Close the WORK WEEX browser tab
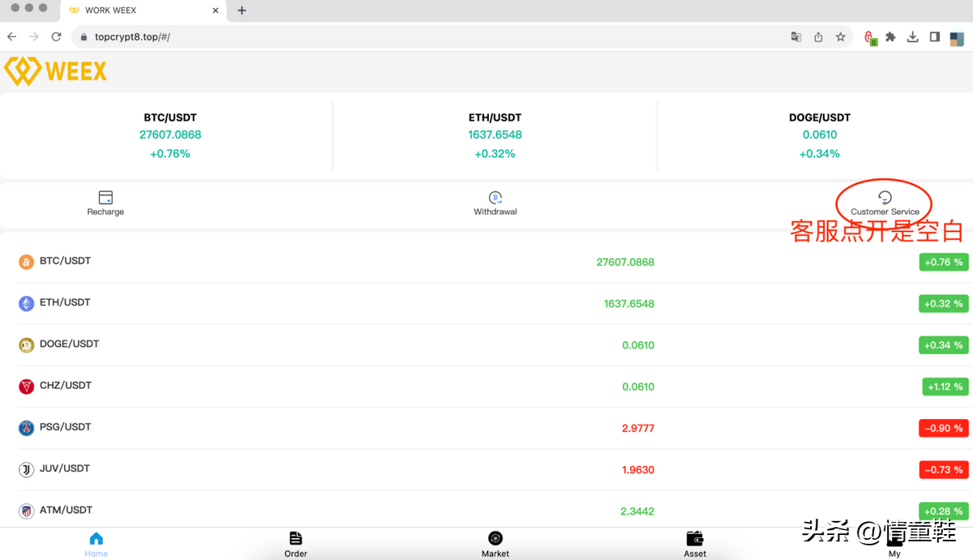The image size is (973, 560). point(216,11)
